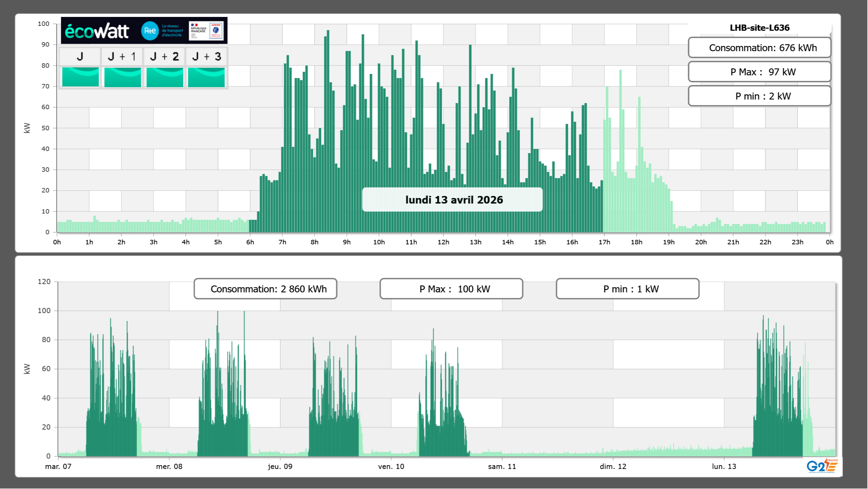
Task: Click the P min : 2 kW box
Action: pyautogui.click(x=759, y=96)
